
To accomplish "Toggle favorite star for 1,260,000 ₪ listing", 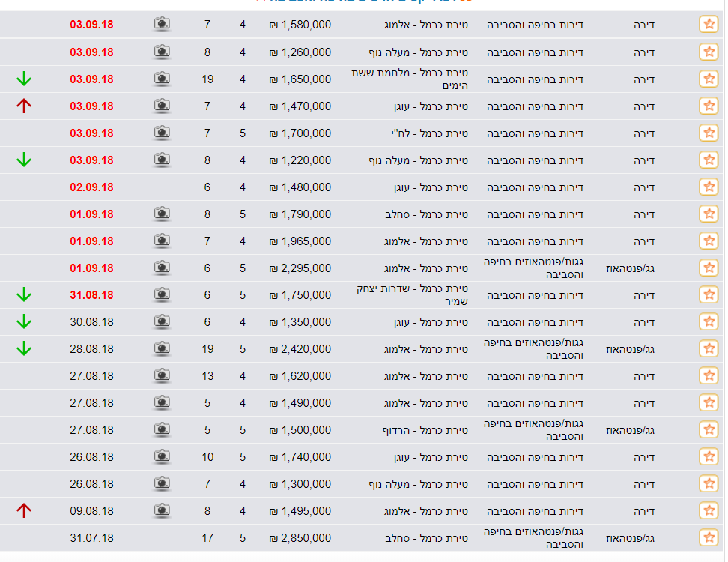I will [709, 52].
